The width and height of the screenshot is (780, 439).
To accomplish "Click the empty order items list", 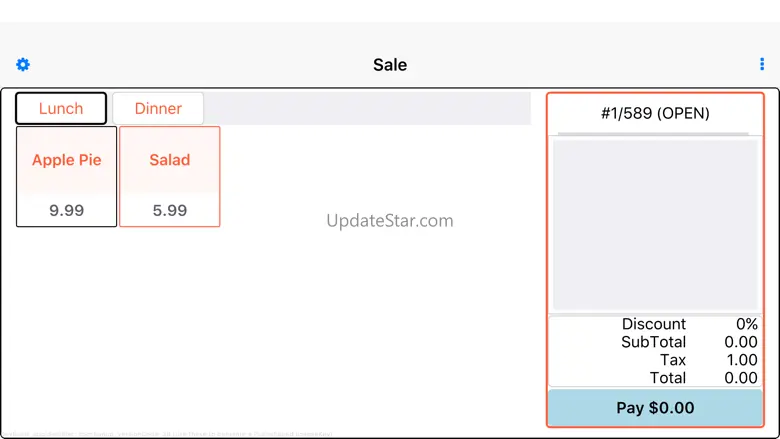I will (655, 225).
